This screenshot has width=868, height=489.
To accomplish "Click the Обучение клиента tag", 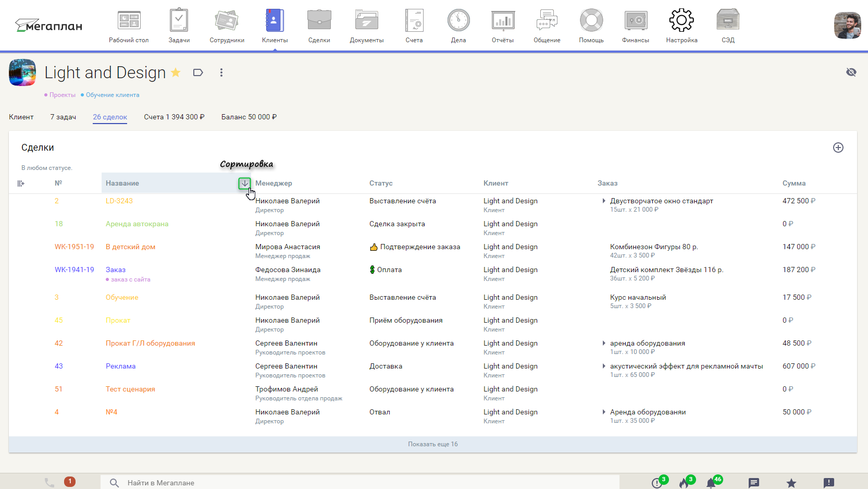I will (112, 95).
